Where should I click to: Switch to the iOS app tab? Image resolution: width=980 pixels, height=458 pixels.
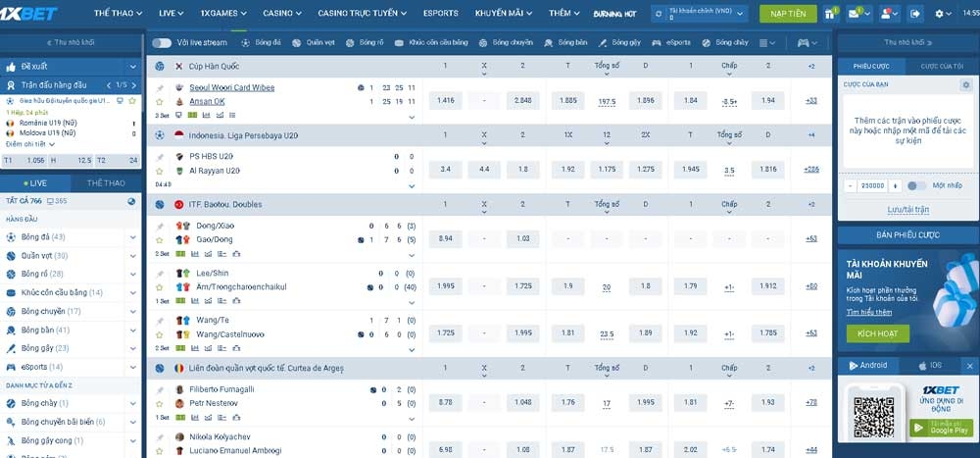coord(930,366)
